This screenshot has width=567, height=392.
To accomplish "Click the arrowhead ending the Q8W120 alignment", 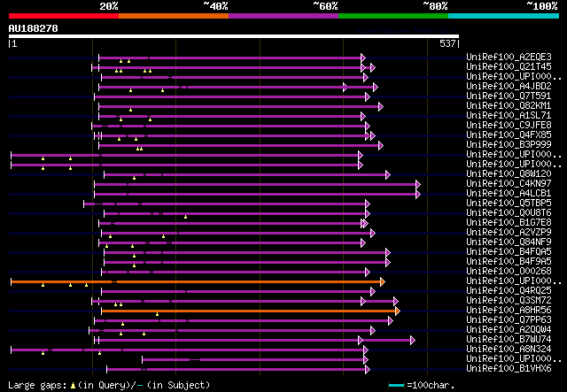I will 388,175.
